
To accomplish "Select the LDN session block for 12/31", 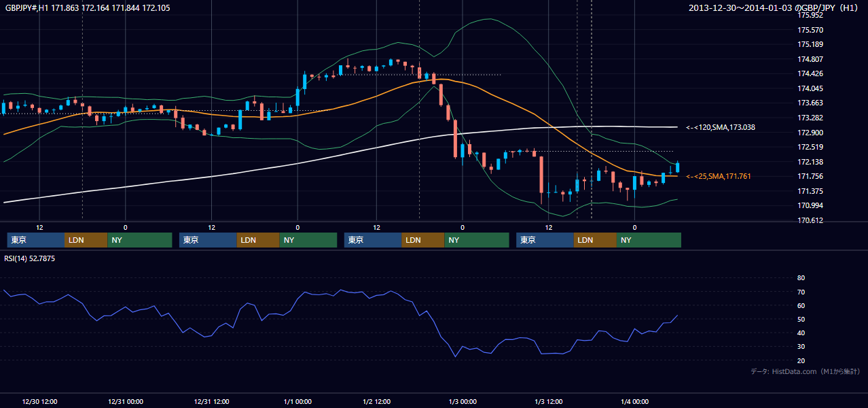I will coord(258,240).
